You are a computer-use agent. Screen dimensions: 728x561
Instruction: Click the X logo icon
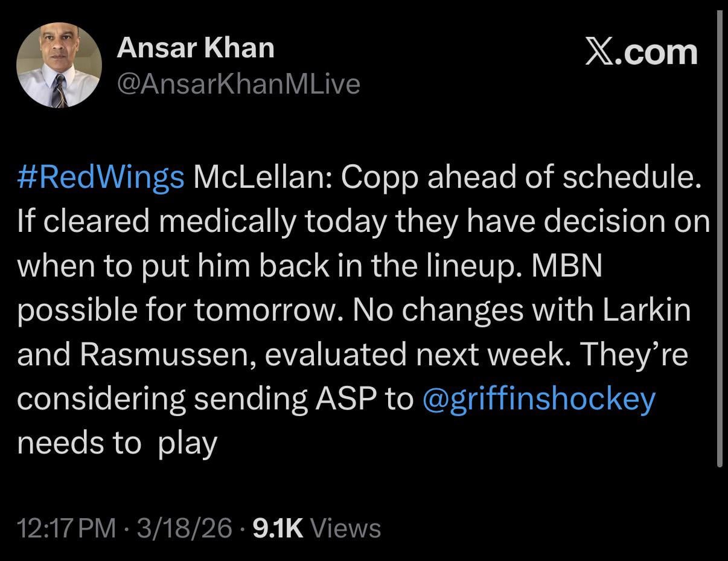601,52
